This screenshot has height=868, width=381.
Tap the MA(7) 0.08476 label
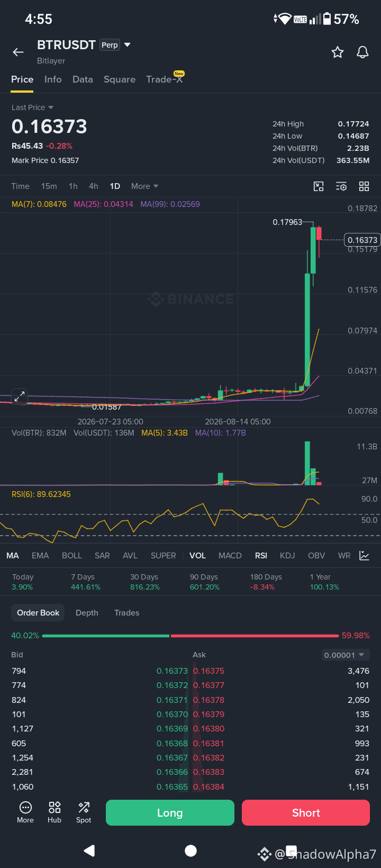point(39,204)
